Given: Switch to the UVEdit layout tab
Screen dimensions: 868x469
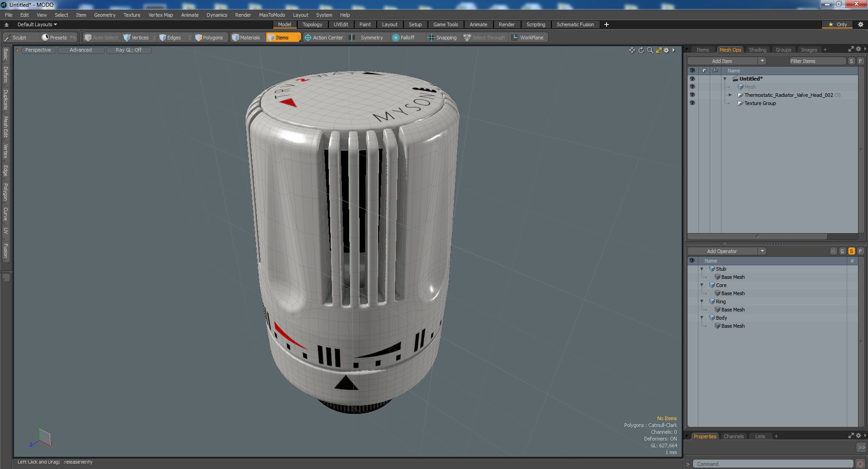Looking at the screenshot, I should [x=341, y=24].
